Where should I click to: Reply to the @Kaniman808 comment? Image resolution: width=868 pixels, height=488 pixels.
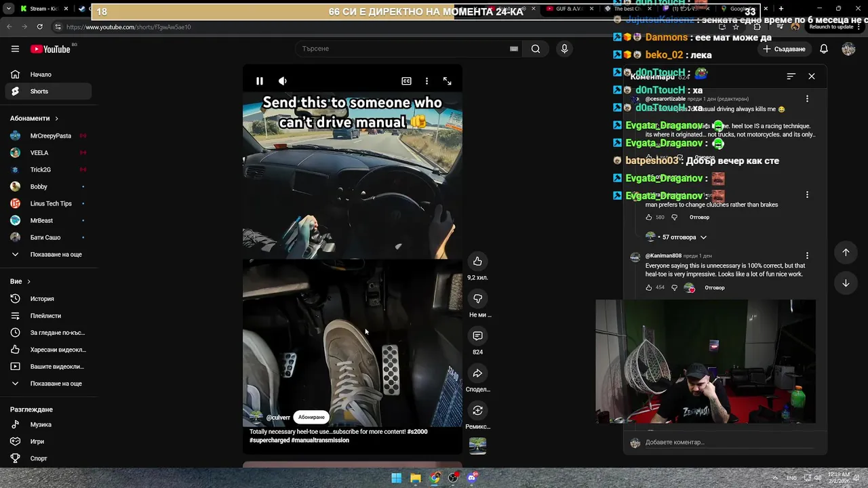point(715,288)
